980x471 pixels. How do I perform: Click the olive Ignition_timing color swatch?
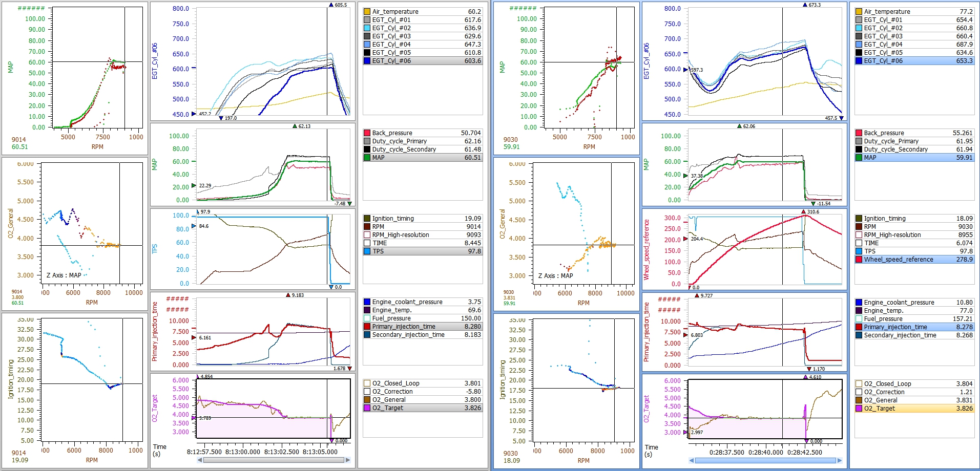pyautogui.click(x=367, y=218)
